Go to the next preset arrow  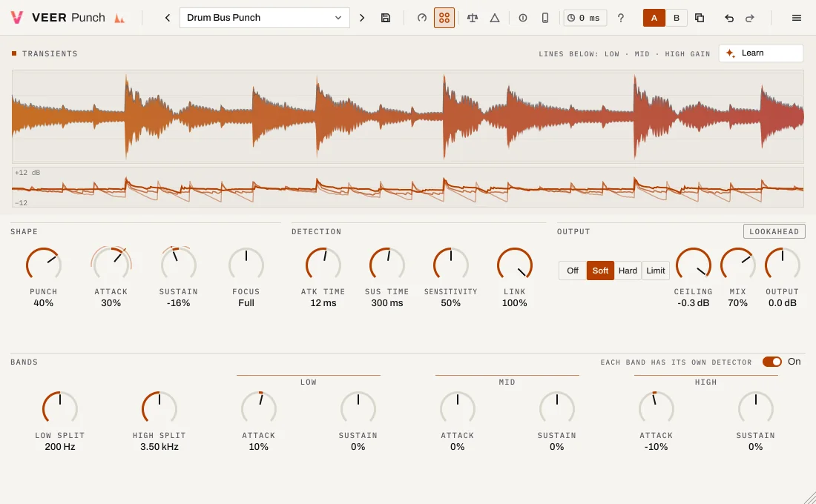pos(362,18)
